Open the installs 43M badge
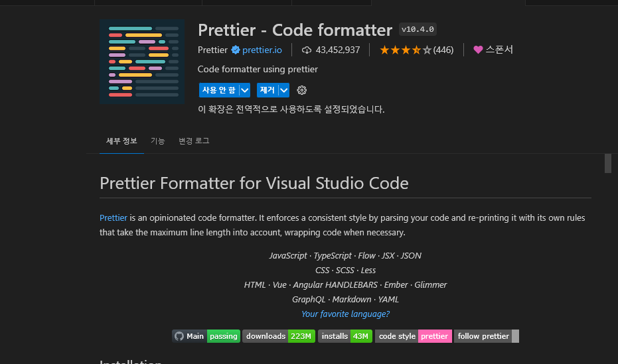Image resolution: width=618 pixels, height=364 pixels. 345,336
